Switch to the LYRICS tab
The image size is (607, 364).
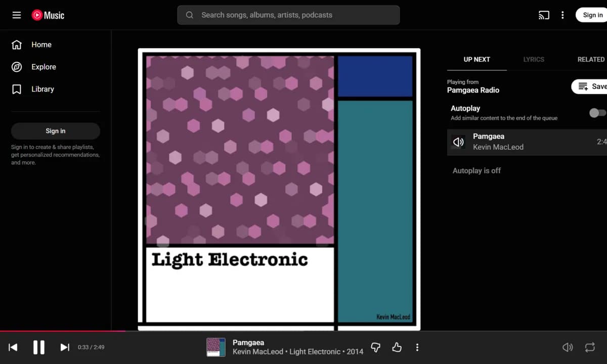coord(534,59)
